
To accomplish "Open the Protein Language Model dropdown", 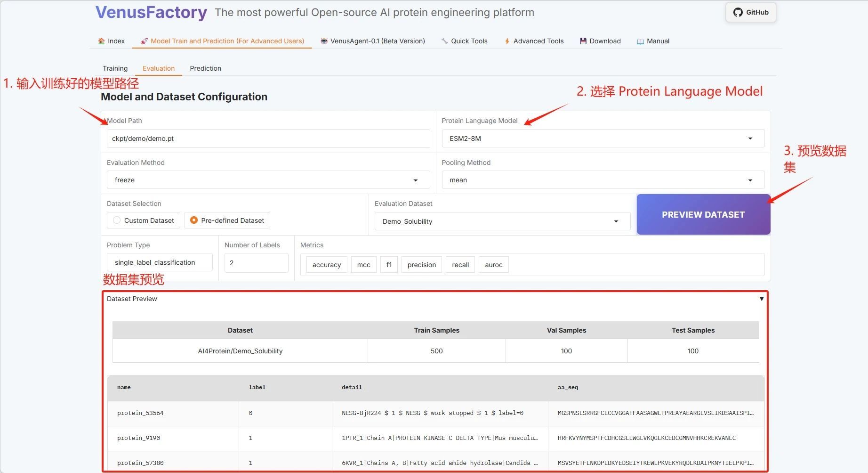I will [603, 139].
